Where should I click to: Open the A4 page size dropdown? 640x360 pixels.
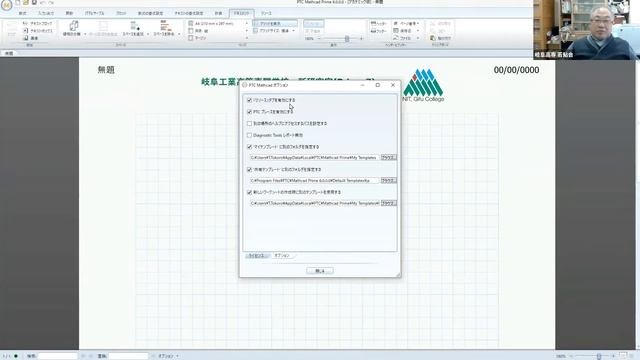coord(247,24)
